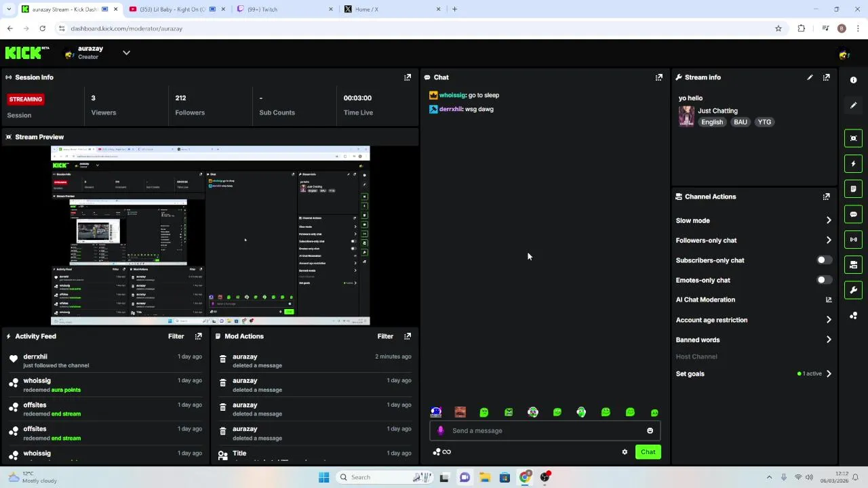
Task: Open OBS Studio from taskbar
Action: point(545,477)
